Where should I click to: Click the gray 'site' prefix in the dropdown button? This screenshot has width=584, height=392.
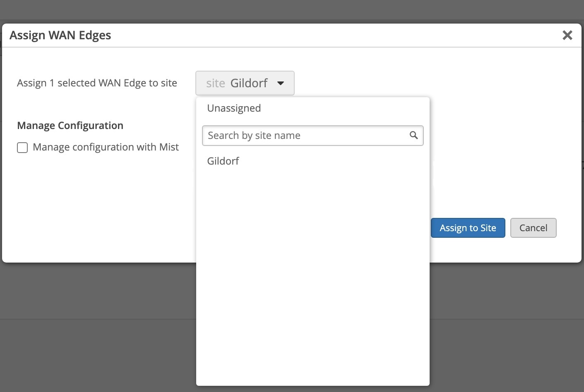[215, 84]
